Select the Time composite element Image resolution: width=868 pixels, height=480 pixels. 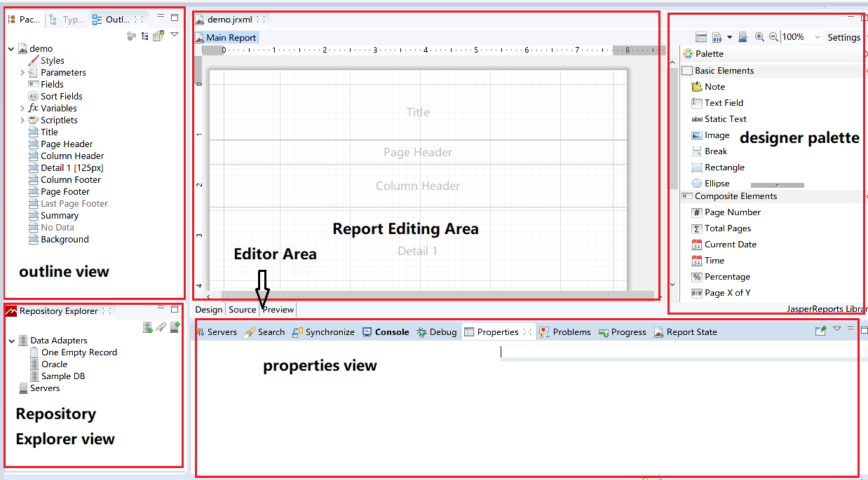coord(707,261)
